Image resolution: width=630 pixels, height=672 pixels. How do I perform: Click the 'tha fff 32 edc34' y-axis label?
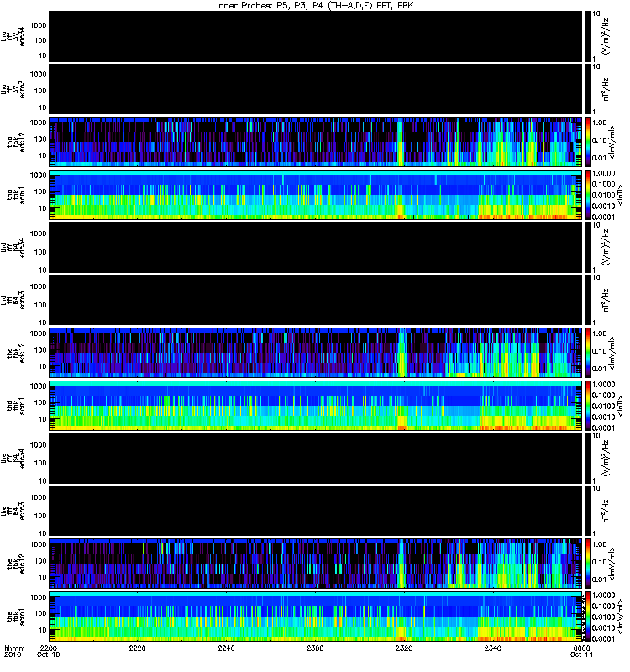(x=13, y=37)
